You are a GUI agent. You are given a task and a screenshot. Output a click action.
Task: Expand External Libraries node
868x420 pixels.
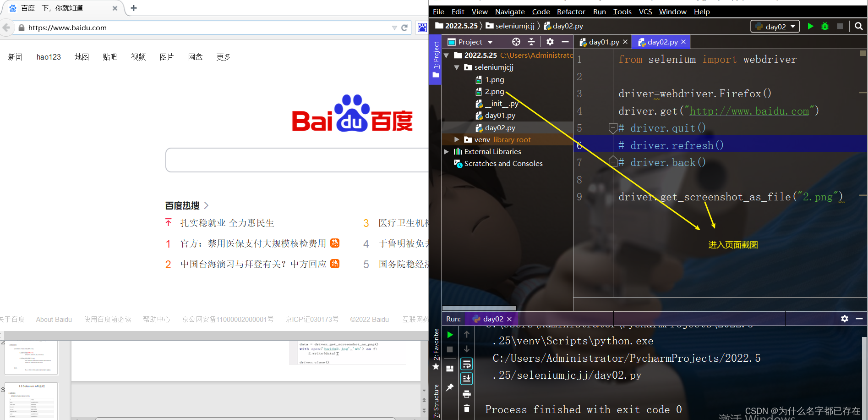click(x=447, y=151)
